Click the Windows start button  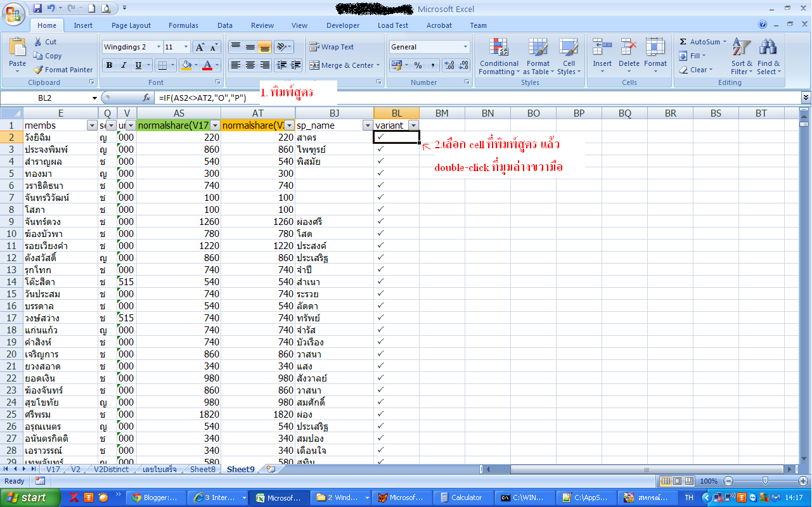[30, 497]
